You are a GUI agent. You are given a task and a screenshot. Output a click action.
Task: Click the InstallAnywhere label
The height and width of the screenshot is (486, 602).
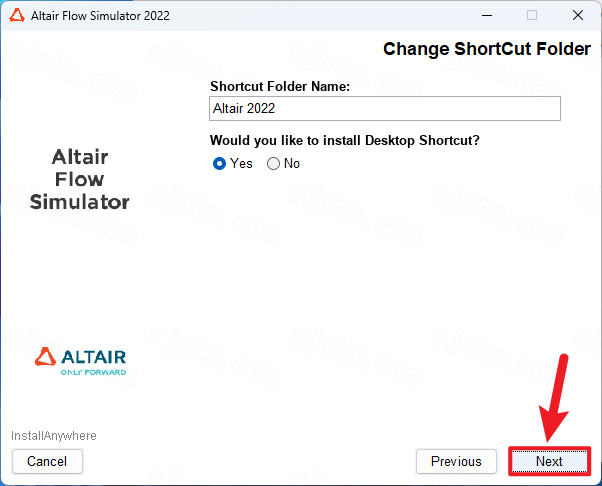(x=54, y=436)
